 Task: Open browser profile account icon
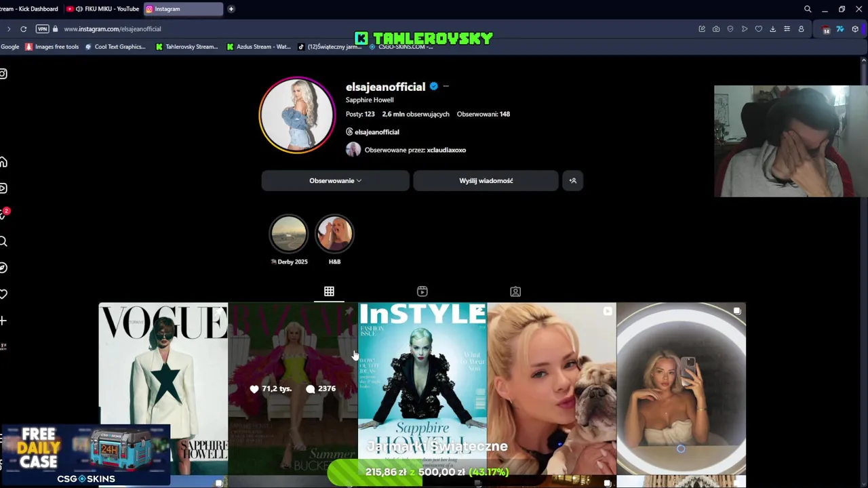coord(801,29)
